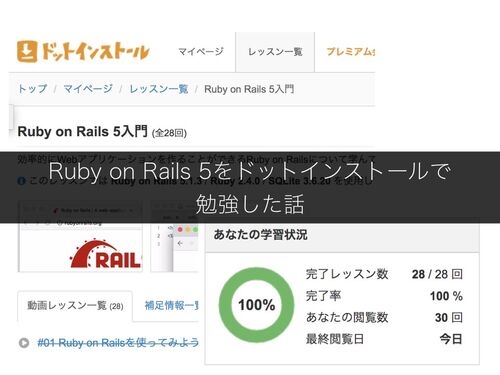Open lesson #01 Ruby on Railsを使ってみよう
This screenshot has width=500, height=375.
[118, 343]
